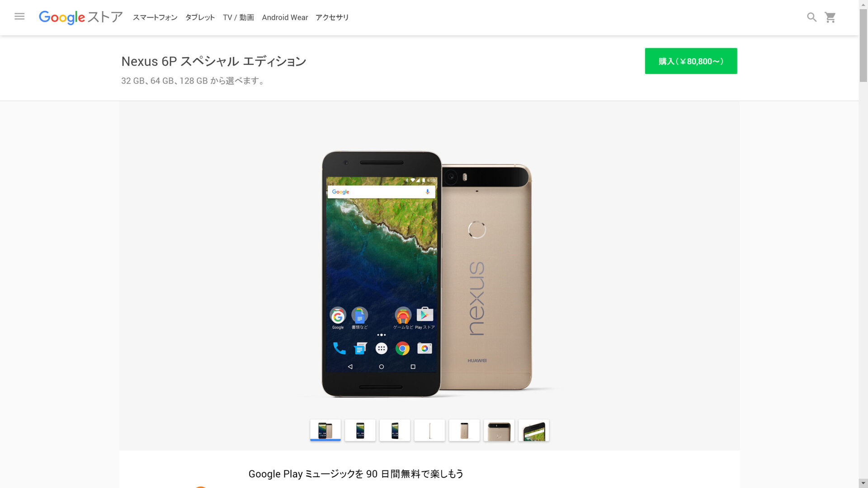Select first thumbnail showing front and back phones
This screenshot has height=488, width=868.
[325, 430]
